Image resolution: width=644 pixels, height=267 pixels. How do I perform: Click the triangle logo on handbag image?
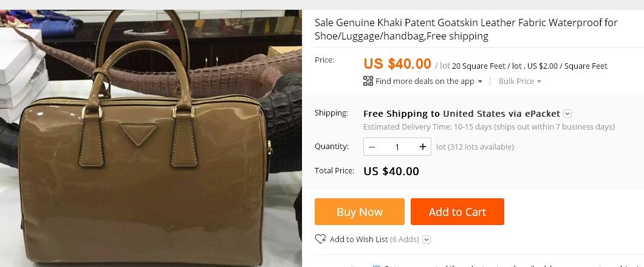139,134
